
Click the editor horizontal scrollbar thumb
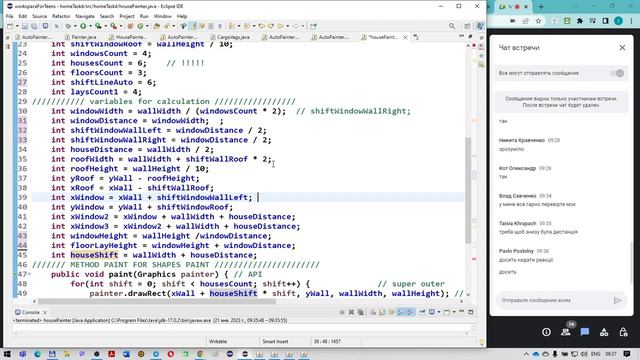[x=157, y=302]
